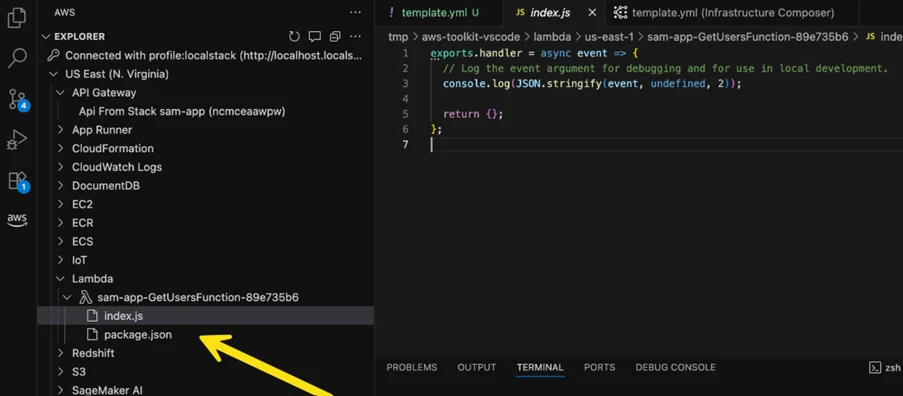The width and height of the screenshot is (903, 396).
Task: Collapse the EXPLORER section
Action: pyautogui.click(x=46, y=37)
